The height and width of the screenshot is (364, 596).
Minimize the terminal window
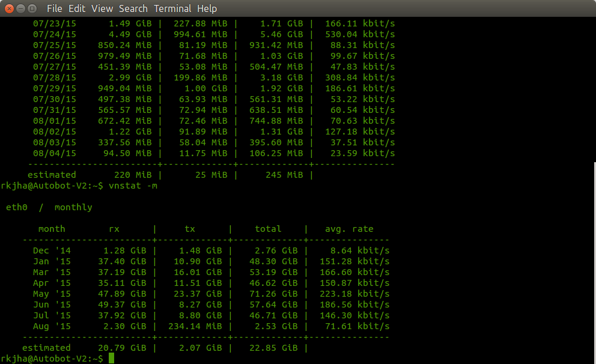(21, 8)
